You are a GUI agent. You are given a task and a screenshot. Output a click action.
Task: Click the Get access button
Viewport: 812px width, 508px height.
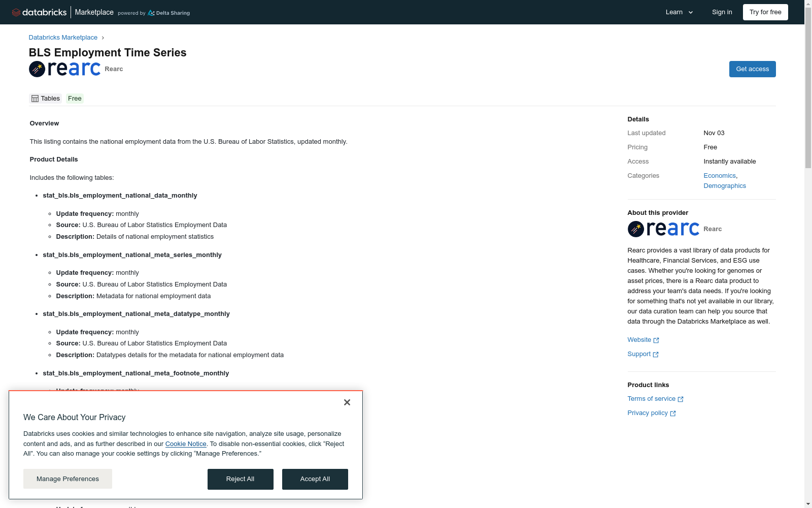pyautogui.click(x=752, y=69)
